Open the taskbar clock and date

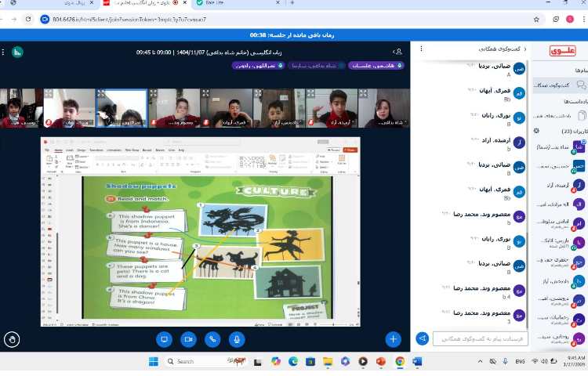(x=574, y=361)
